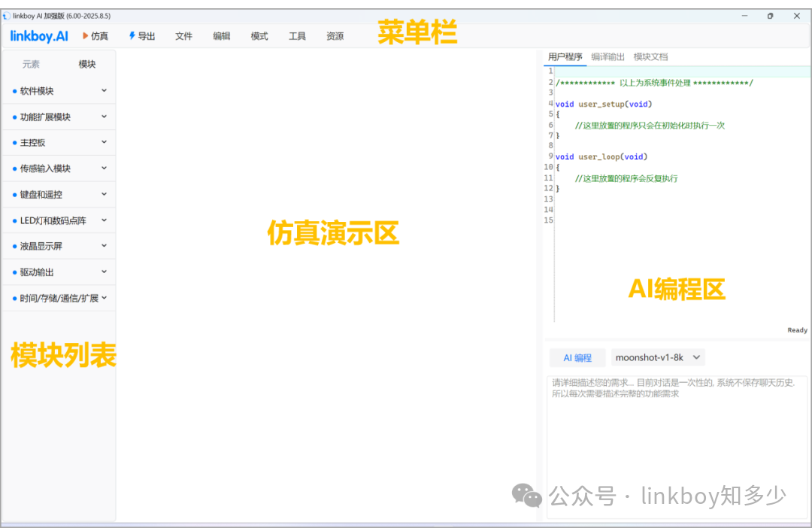812x528 pixels.
Task: Click the window title bar app icon
Action: (6, 16)
